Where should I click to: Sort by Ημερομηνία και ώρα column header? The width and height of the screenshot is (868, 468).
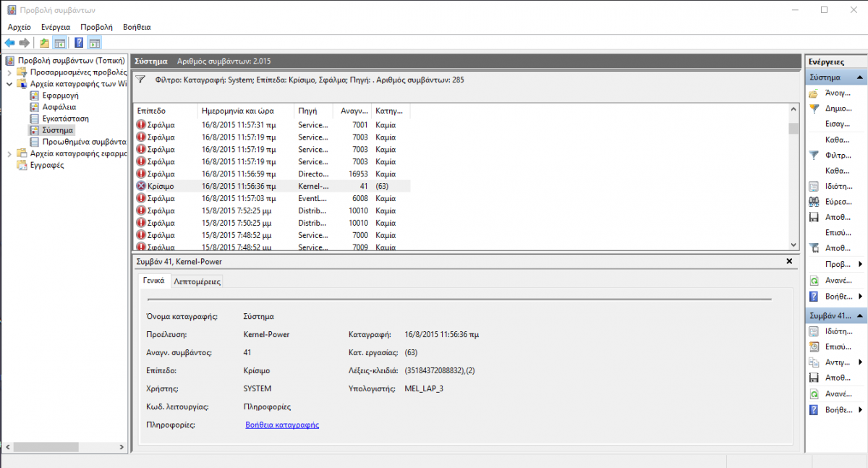[246, 111]
